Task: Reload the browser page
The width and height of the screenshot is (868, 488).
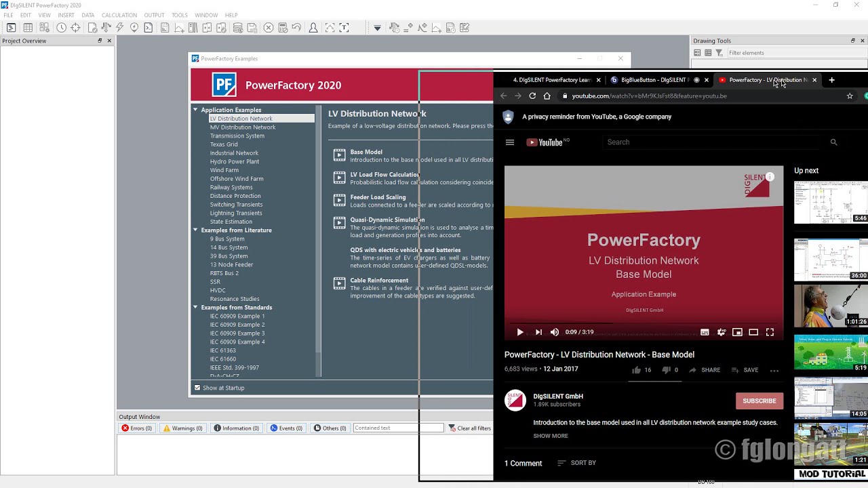Action: [x=532, y=96]
